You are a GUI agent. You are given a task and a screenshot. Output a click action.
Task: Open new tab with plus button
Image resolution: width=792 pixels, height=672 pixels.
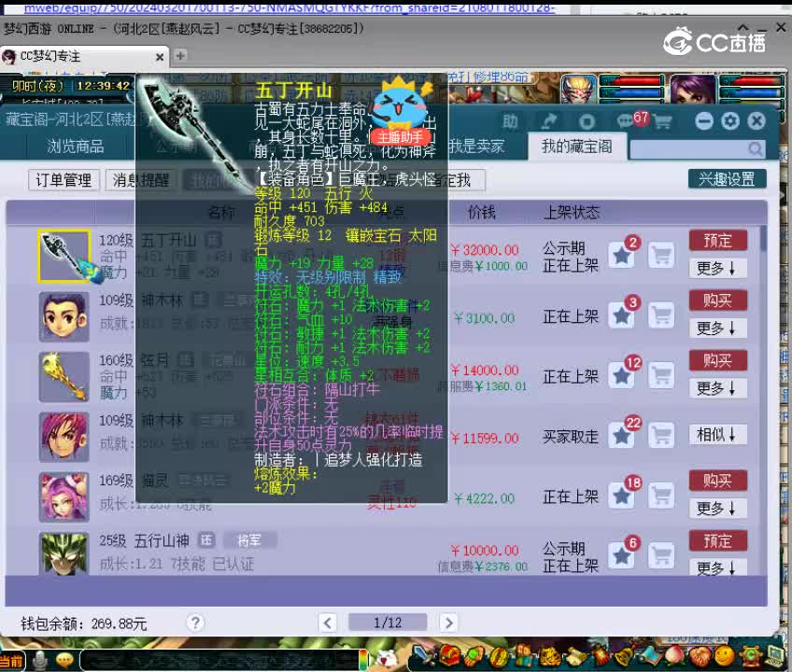click(x=180, y=56)
